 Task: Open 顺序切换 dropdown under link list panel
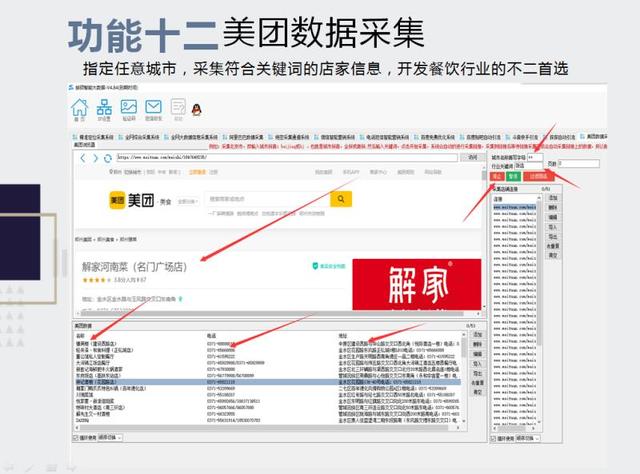tap(528, 438)
